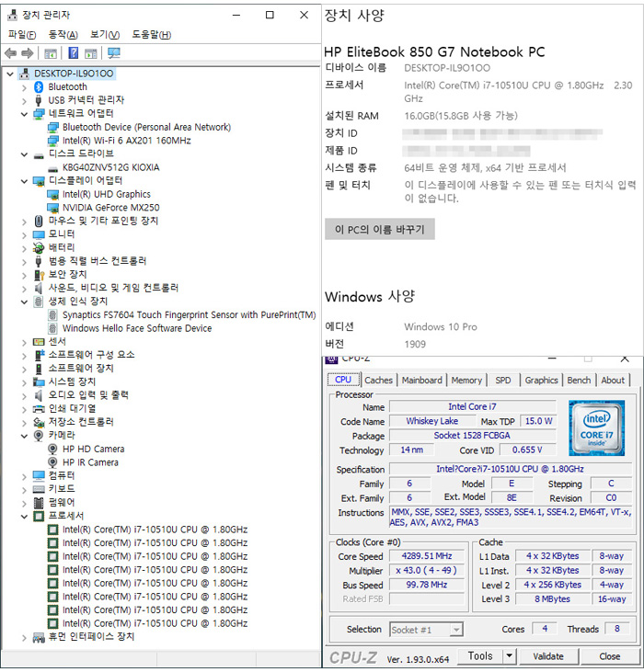Switch to the Mainboard tab in CPU-Z
Image resolution: width=644 pixels, height=672 pixels.
422,381
